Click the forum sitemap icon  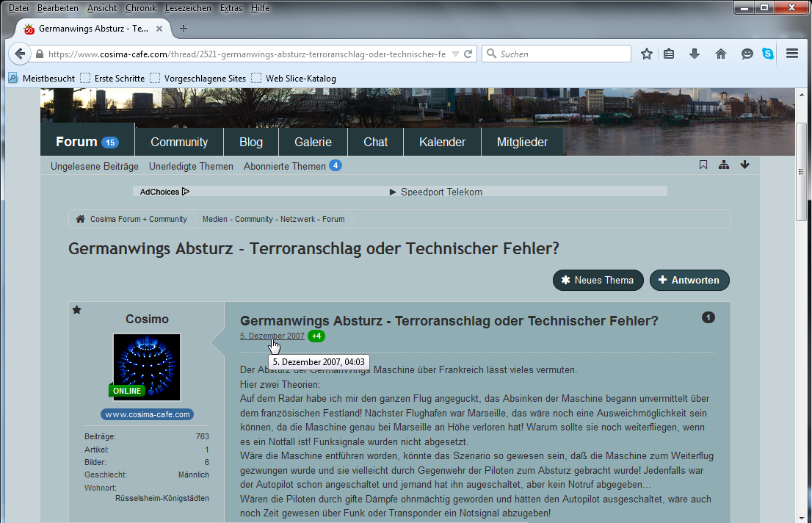724,165
